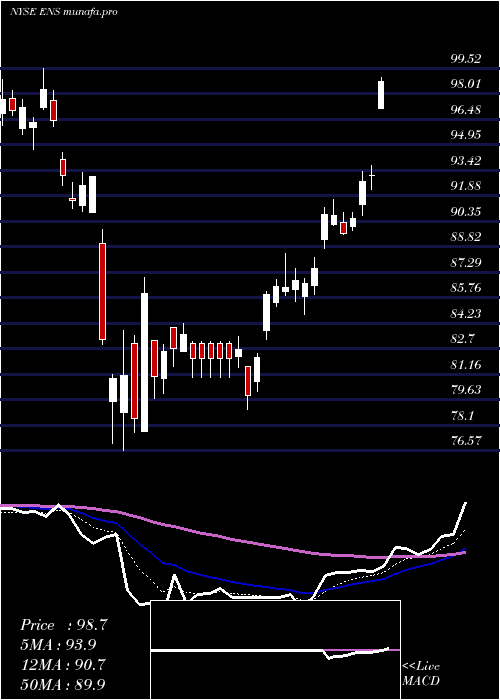Select the 84.23 price axis label

tap(466, 314)
